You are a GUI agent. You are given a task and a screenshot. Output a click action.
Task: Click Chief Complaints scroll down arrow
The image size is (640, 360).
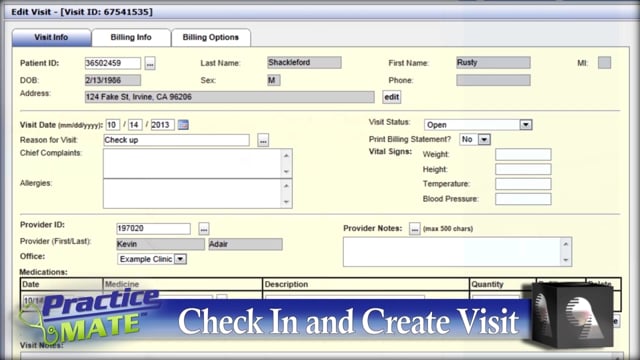point(287,171)
